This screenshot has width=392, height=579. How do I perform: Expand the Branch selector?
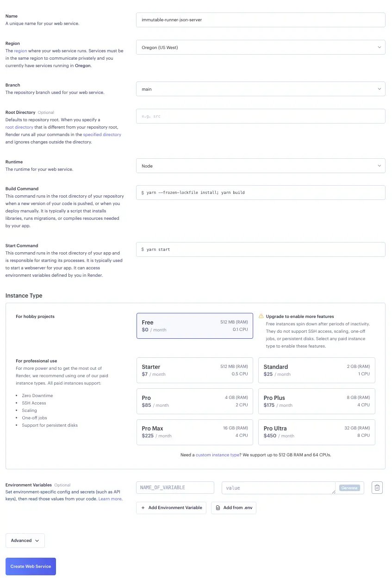click(x=260, y=89)
